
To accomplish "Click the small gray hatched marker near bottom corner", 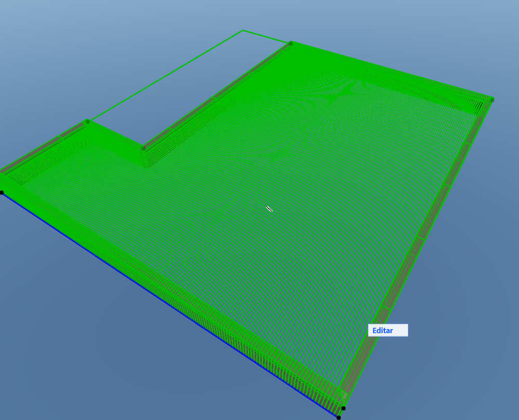I will [x=344, y=395].
